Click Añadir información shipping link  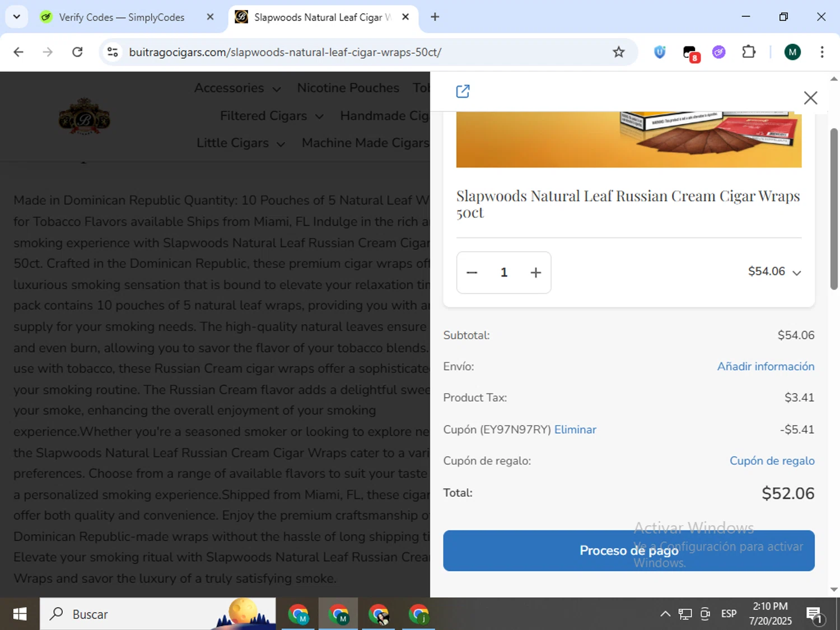[766, 366]
